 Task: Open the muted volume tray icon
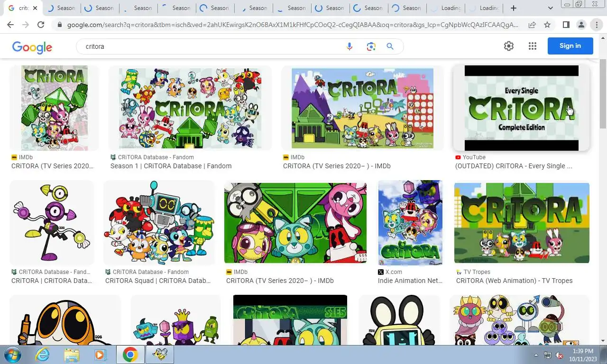pos(559,355)
